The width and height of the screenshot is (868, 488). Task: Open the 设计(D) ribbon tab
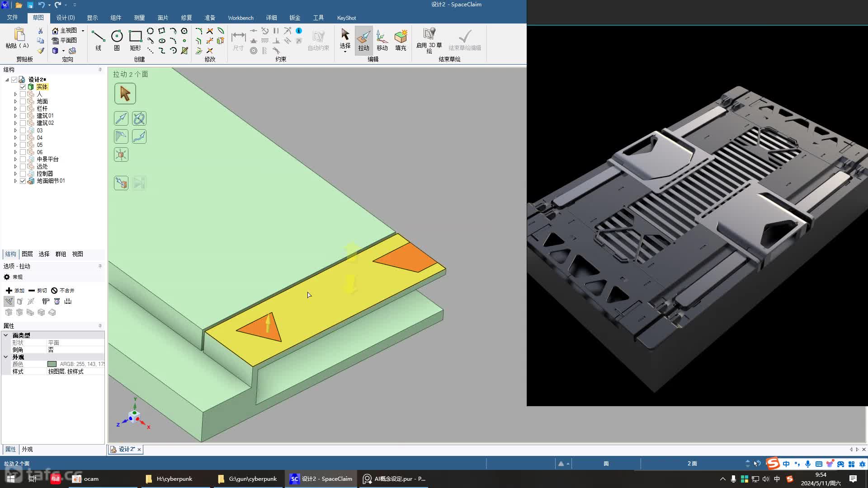click(66, 18)
